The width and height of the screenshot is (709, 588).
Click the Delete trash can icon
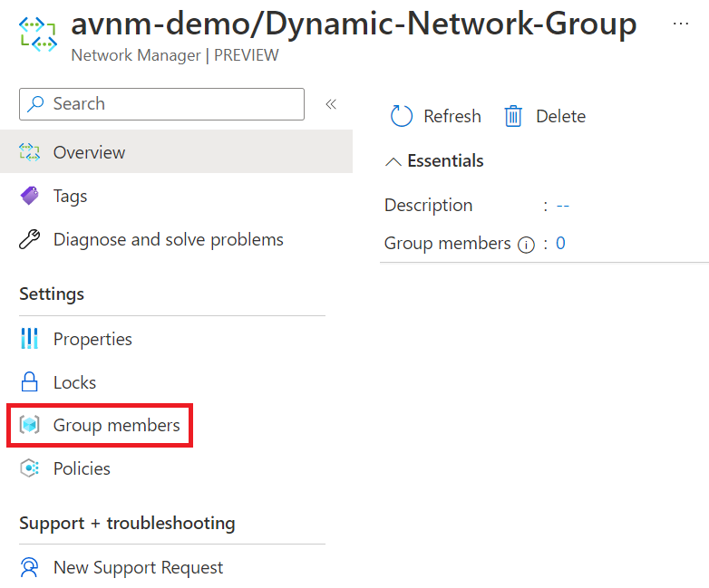click(x=513, y=116)
